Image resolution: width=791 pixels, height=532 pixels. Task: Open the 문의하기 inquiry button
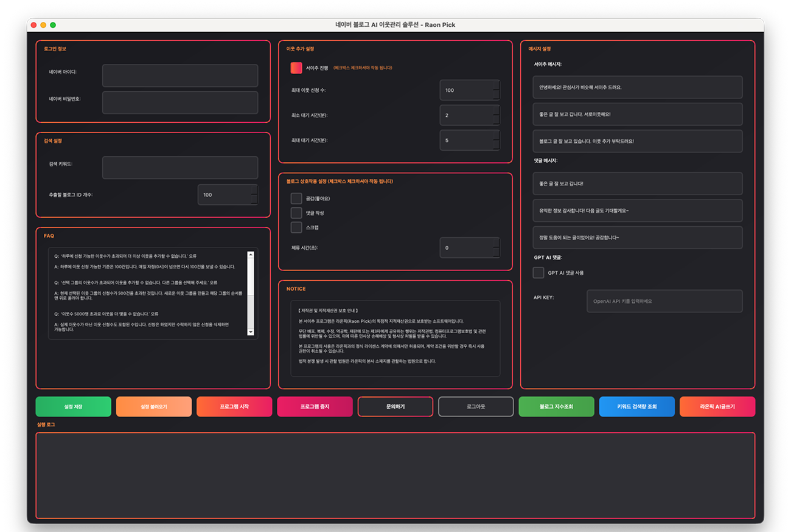tap(395, 406)
